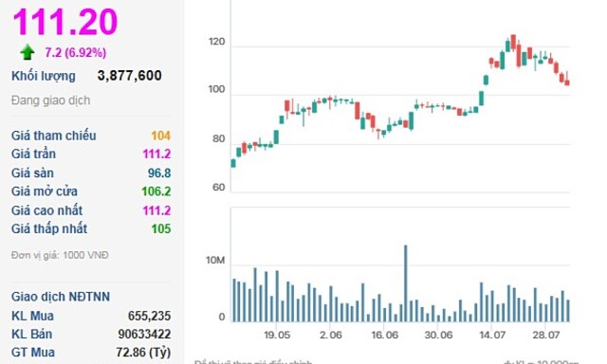Click the 19.05 date label on chart axis
This screenshot has width=607, height=364.
click(x=277, y=335)
